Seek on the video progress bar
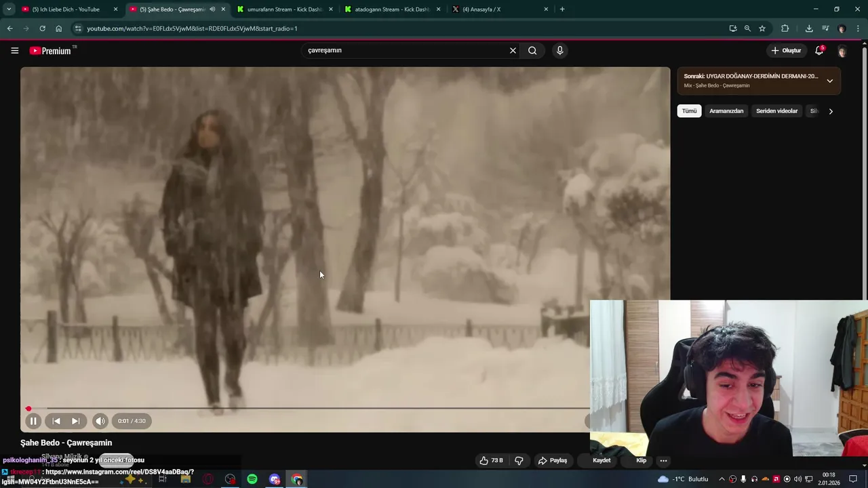This screenshot has width=868, height=488. click(x=309, y=409)
